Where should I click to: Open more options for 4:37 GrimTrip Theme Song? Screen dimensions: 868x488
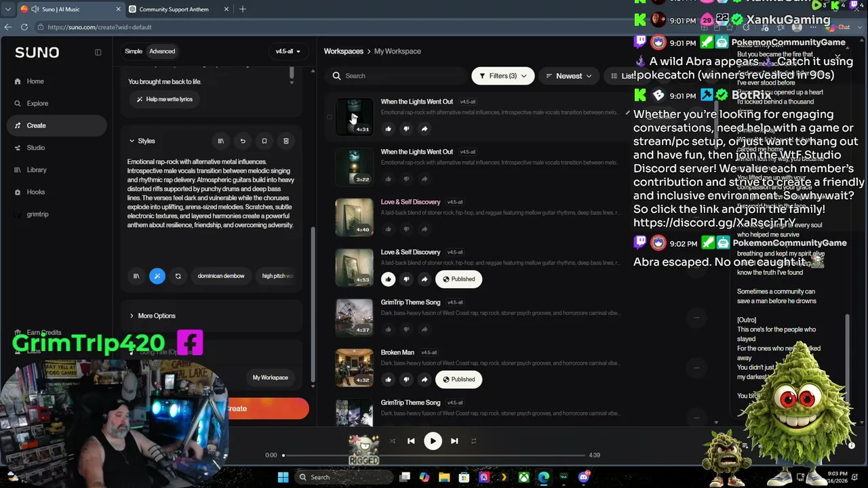[x=696, y=317]
